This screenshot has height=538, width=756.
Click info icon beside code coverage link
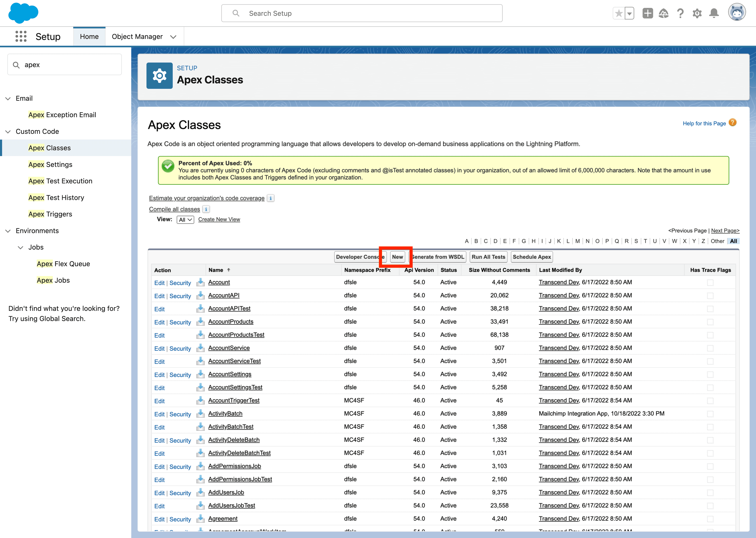271,198
